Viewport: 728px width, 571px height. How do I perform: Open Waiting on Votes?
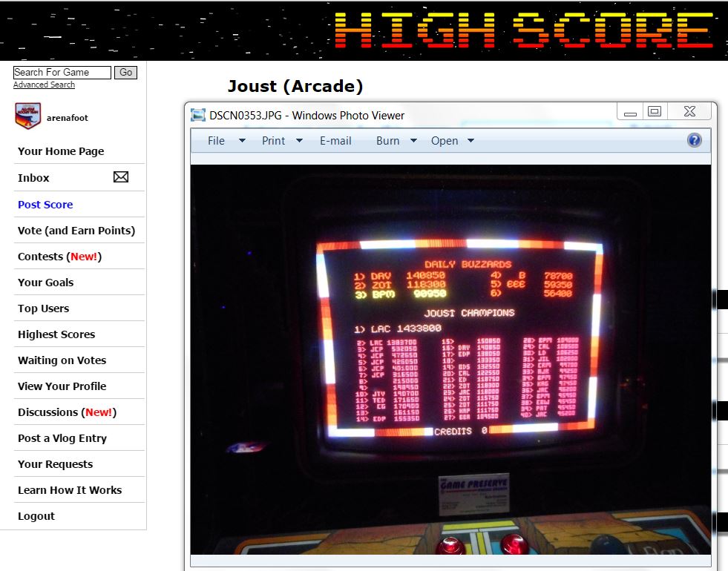tap(62, 360)
